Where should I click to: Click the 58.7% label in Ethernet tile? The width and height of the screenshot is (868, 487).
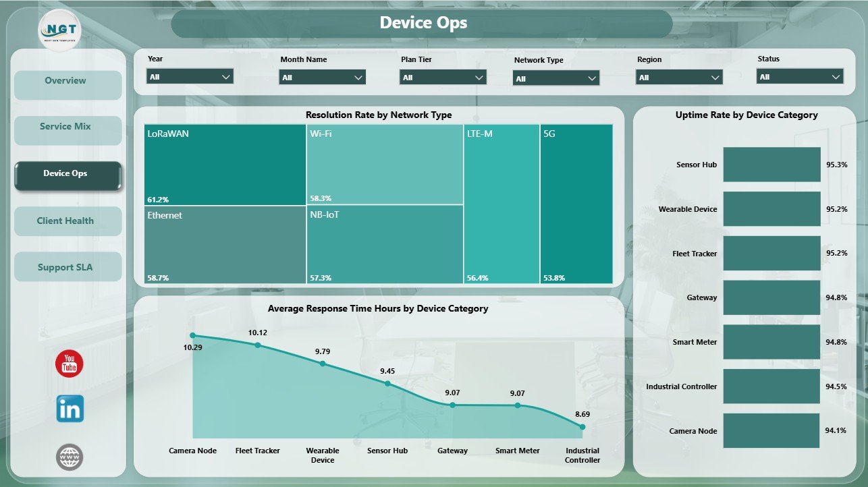pos(158,278)
